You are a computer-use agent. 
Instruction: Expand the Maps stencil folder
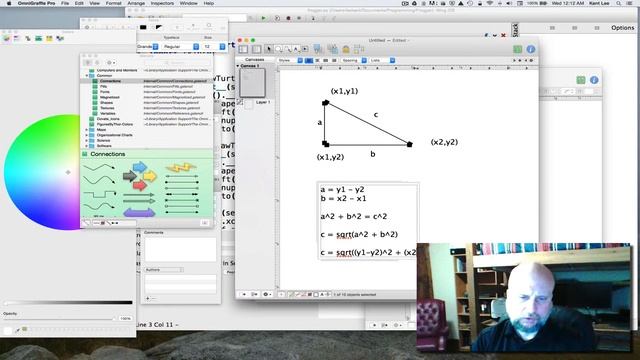87,129
